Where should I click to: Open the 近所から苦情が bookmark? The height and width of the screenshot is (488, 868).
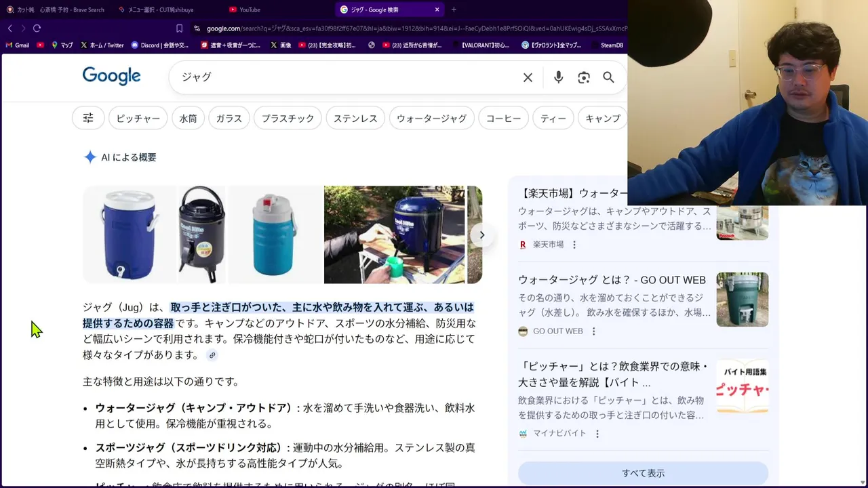[412, 45]
